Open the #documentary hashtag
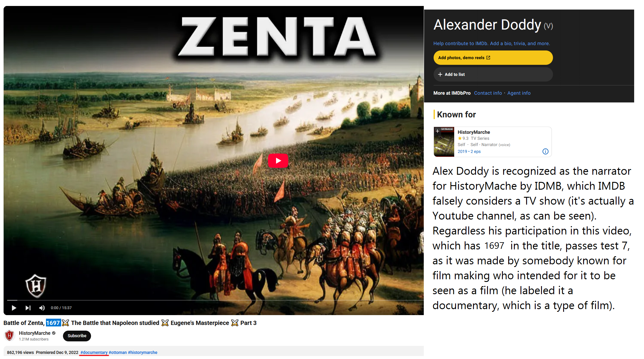 [94, 352]
